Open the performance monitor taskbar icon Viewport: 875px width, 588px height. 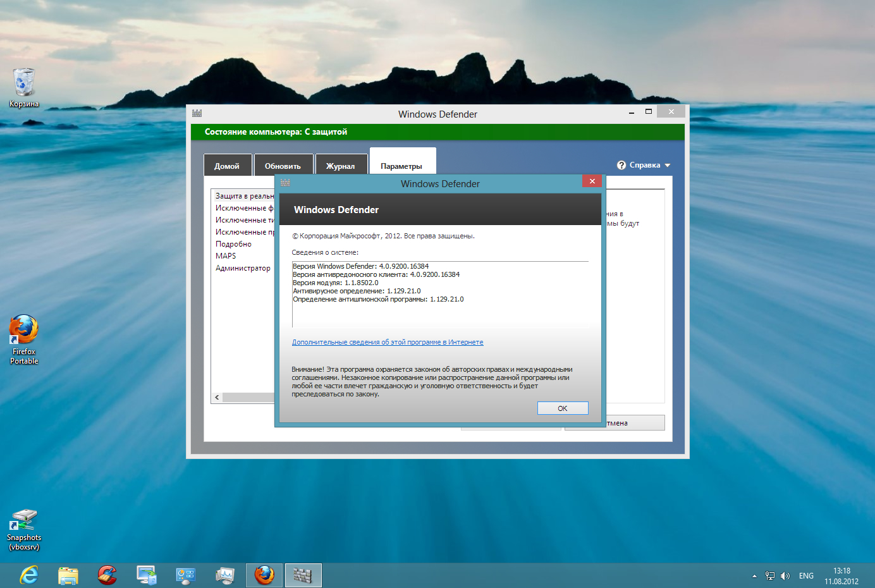coord(225,575)
